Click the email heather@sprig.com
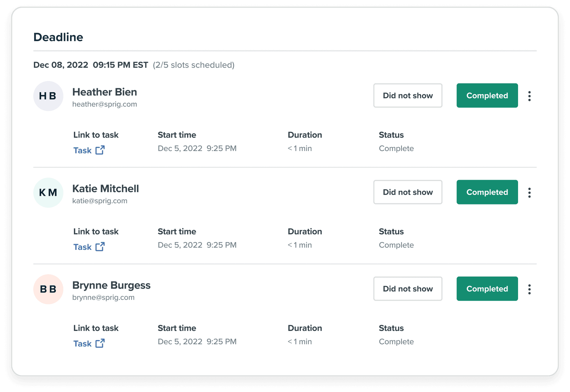 point(104,104)
